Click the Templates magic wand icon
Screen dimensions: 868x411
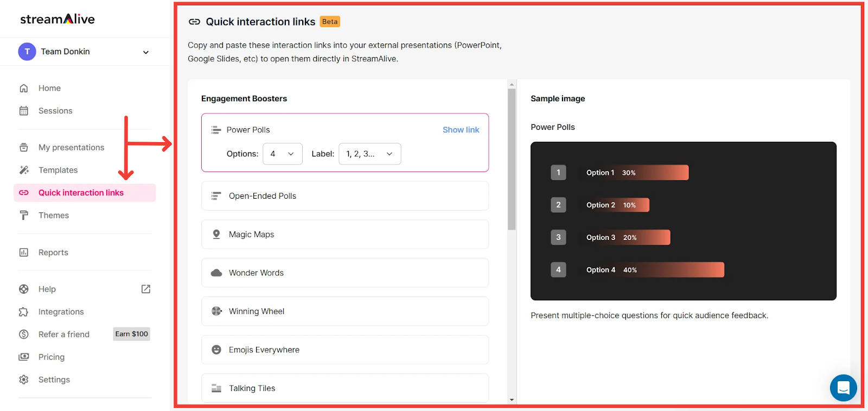(x=24, y=170)
